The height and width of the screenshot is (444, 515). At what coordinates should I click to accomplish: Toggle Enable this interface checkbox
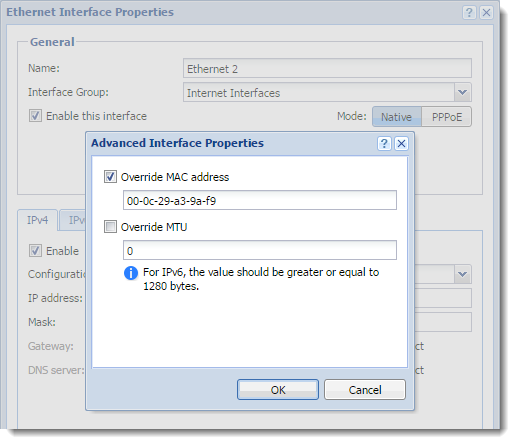click(x=35, y=116)
